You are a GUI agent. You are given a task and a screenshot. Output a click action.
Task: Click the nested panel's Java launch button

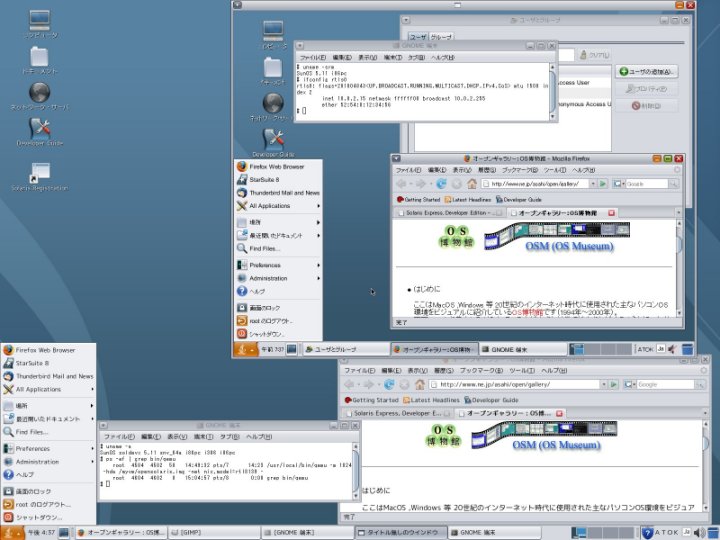coord(246,349)
